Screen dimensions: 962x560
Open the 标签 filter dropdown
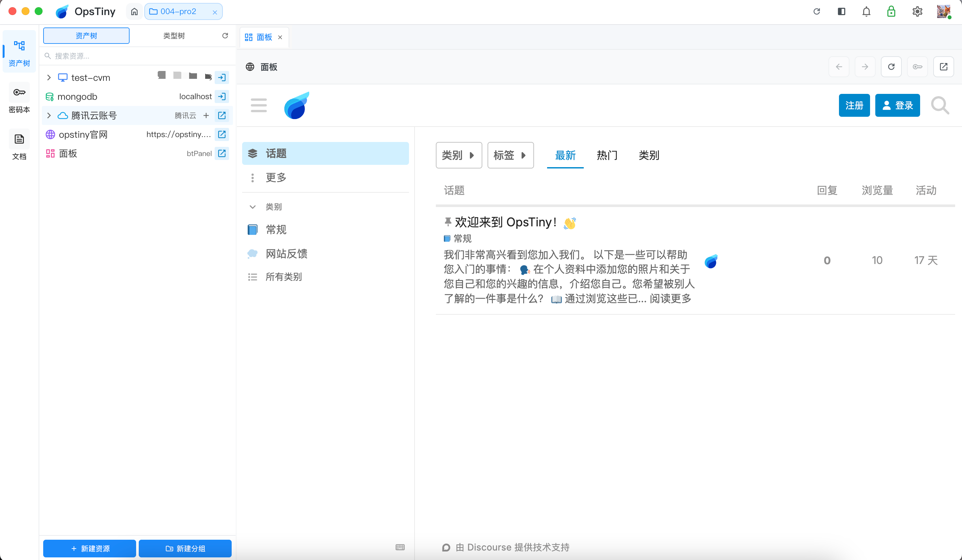click(511, 155)
